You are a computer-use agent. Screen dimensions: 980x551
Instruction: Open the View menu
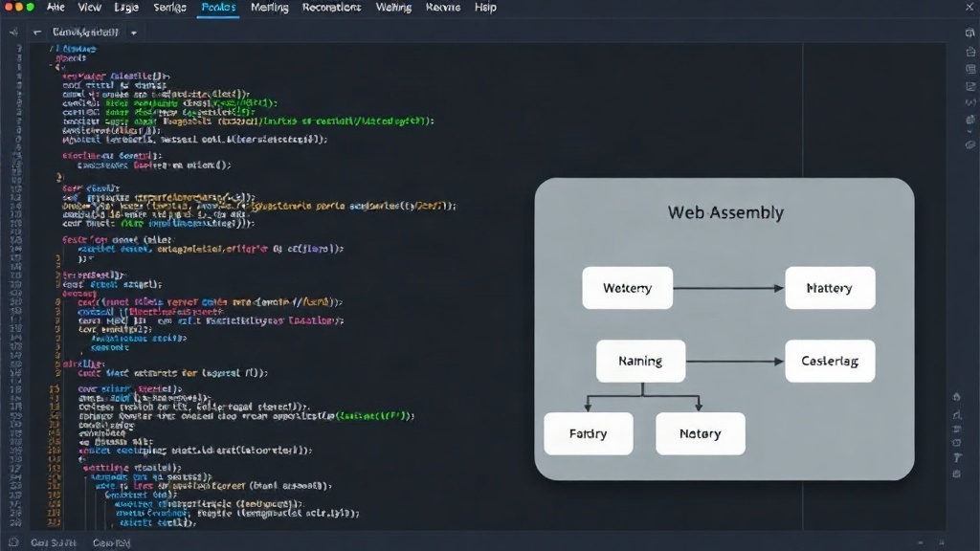(89, 8)
